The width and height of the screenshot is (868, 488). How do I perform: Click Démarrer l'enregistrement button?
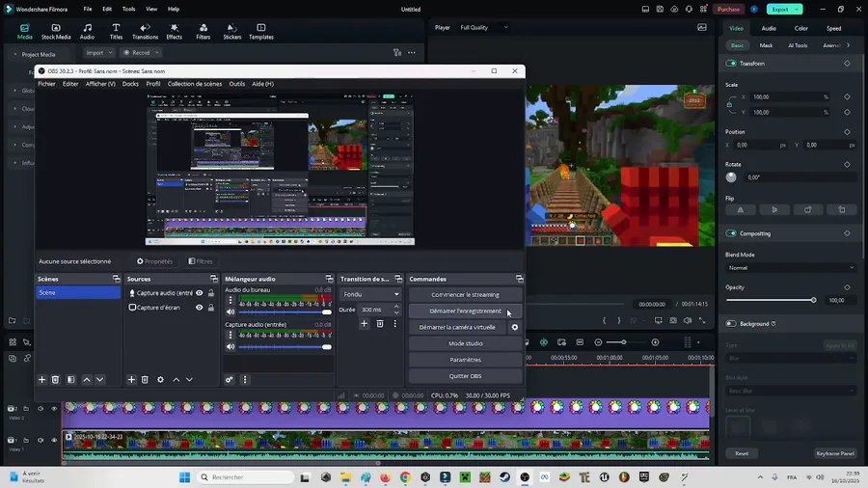pyautogui.click(x=465, y=311)
